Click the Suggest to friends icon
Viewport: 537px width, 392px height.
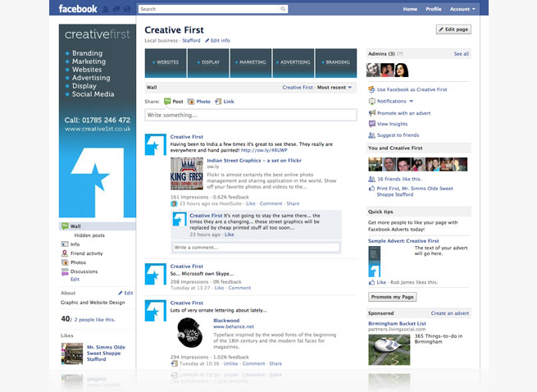(x=371, y=135)
